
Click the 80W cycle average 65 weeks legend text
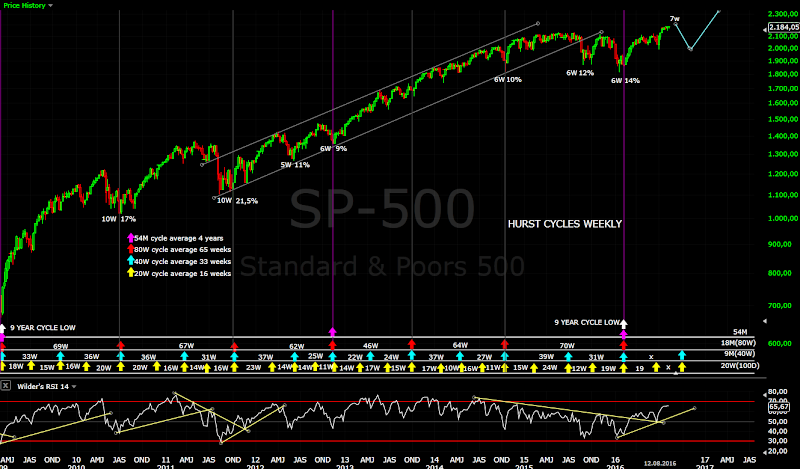183,250
